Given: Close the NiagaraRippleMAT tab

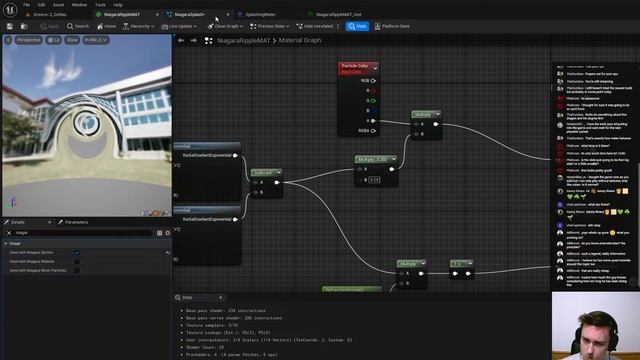Looking at the screenshot, I should tap(157, 14).
